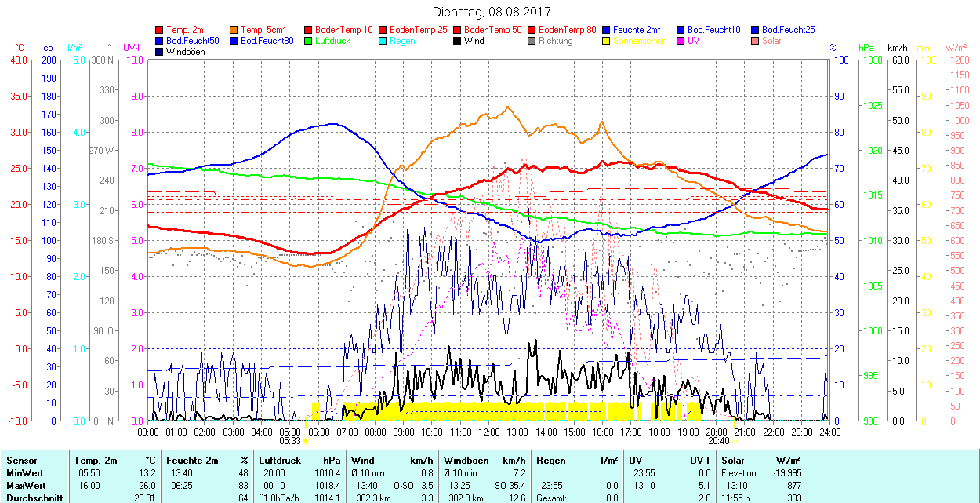The height and width of the screenshot is (503, 980).
Task: Click the yellow Sonnenschein legend square
Action: click(607, 41)
